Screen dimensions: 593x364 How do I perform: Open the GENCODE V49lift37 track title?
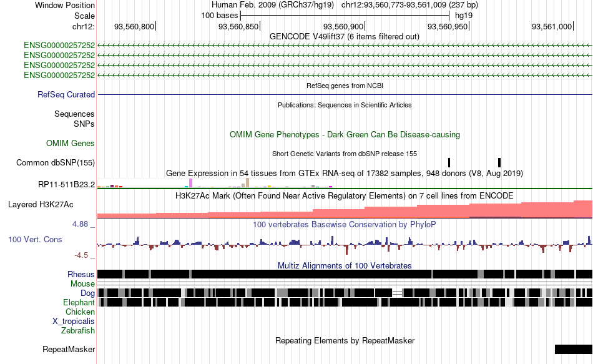point(345,37)
